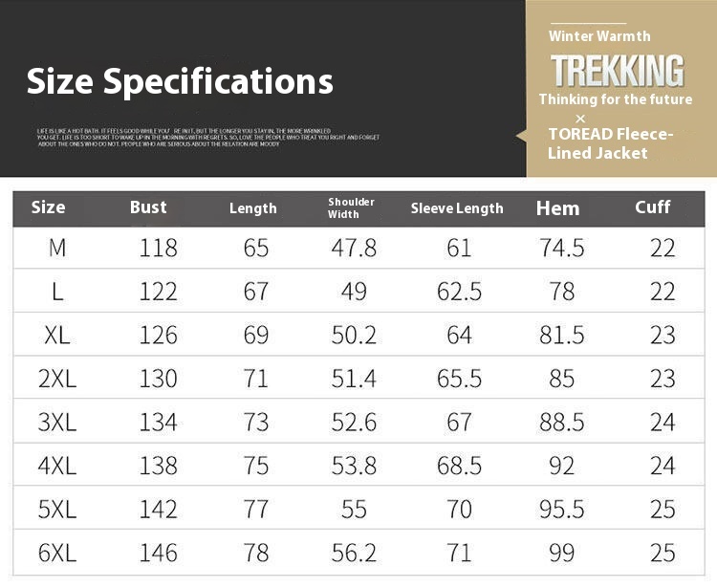Select the 6XL size row label
Image resolution: width=717 pixels, height=588 pixels.
click(57, 553)
